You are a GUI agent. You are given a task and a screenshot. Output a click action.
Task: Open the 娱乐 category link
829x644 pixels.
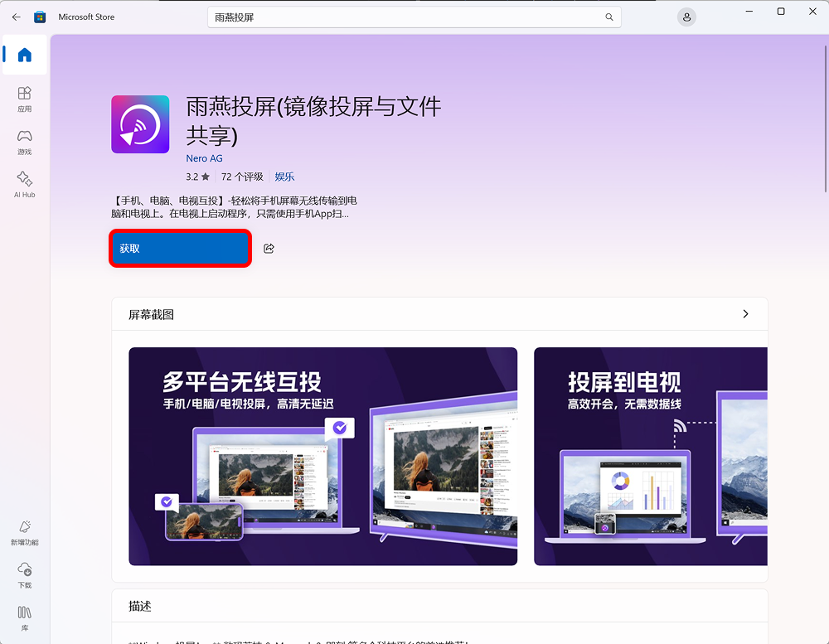click(284, 177)
